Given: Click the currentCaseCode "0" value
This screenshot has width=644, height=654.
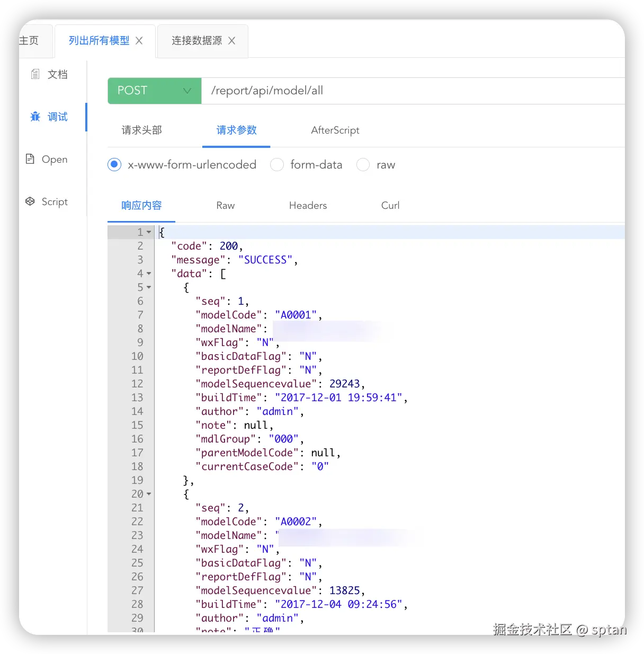Looking at the screenshot, I should 320,466.
